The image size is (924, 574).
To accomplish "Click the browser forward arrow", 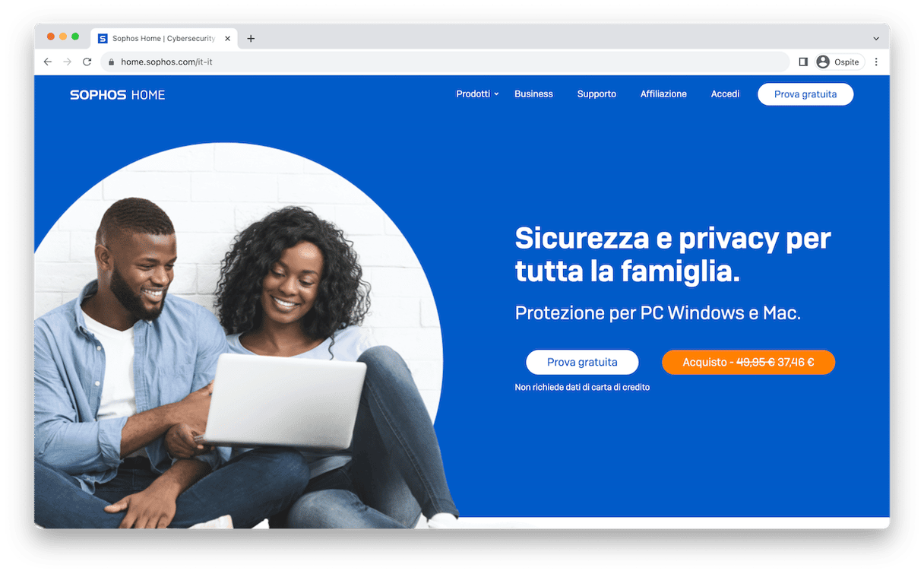I will point(68,62).
